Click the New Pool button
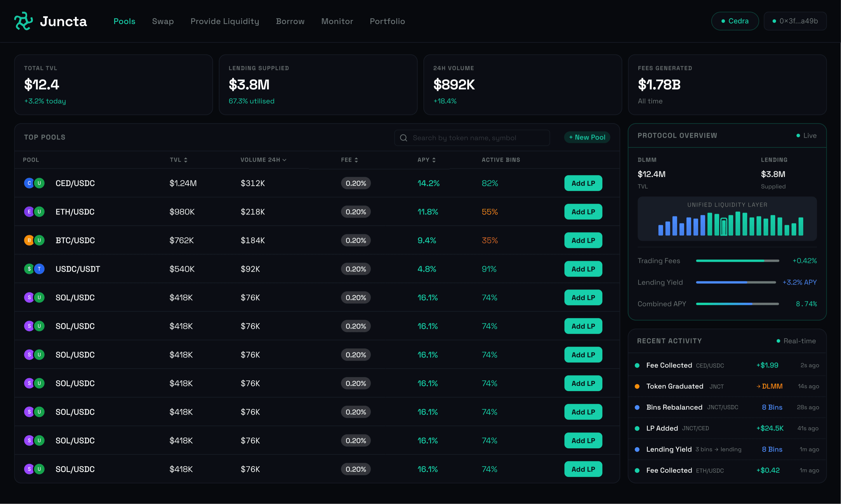The image size is (841, 504). [587, 137]
